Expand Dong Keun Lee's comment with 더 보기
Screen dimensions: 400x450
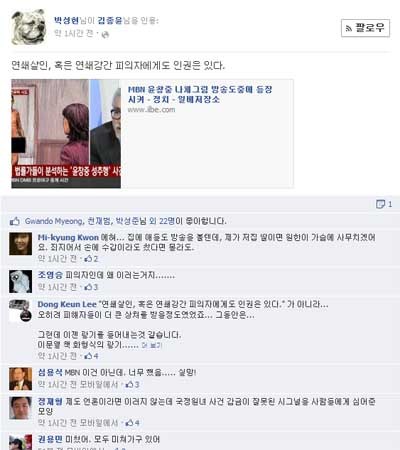pyautogui.click(x=152, y=345)
